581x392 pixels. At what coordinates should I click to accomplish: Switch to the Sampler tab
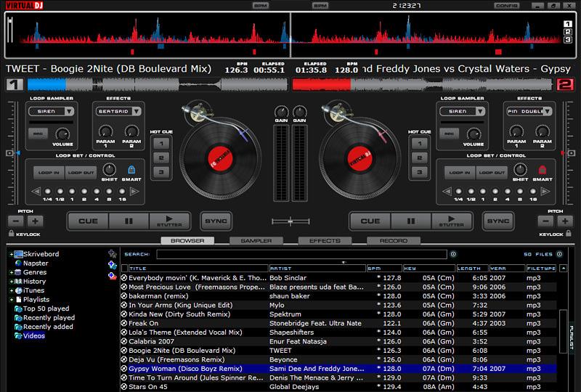(256, 241)
